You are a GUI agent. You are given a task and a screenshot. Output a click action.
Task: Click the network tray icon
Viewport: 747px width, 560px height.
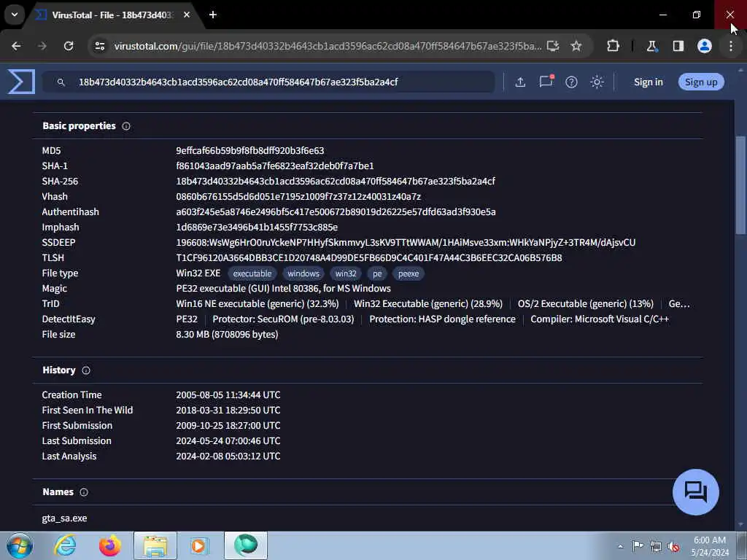point(656,547)
